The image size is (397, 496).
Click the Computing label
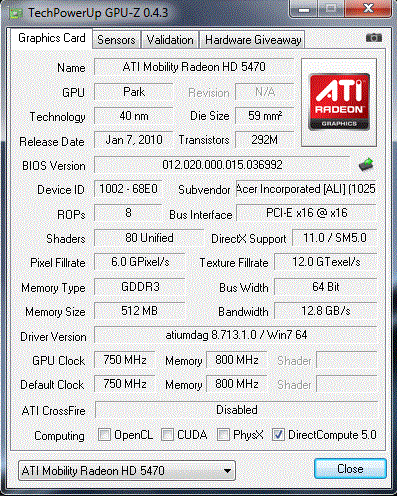tap(59, 436)
